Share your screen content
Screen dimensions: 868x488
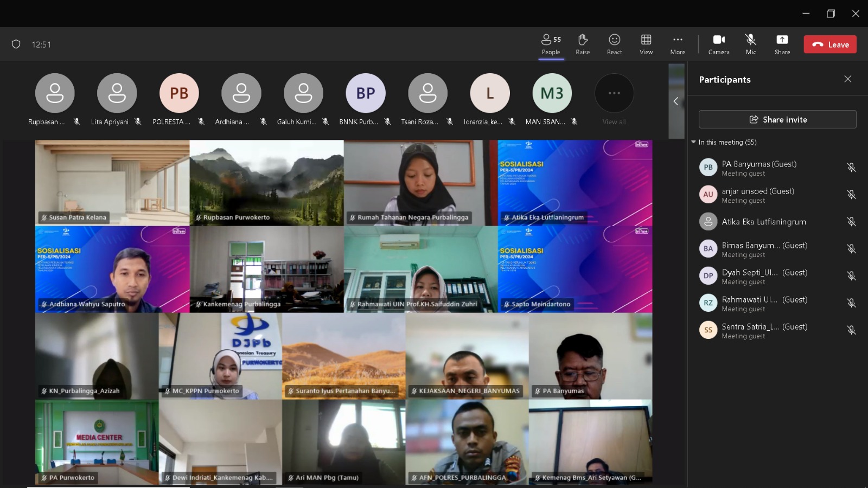(x=782, y=44)
